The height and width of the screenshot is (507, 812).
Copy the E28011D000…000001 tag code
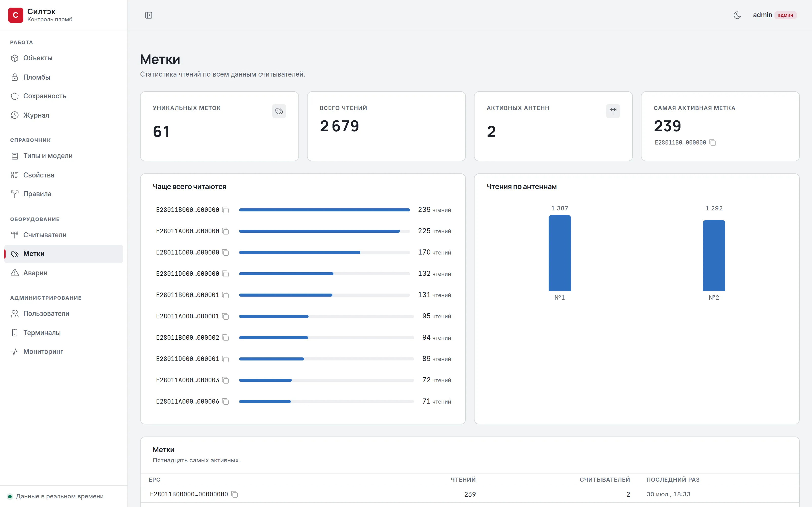(x=226, y=359)
